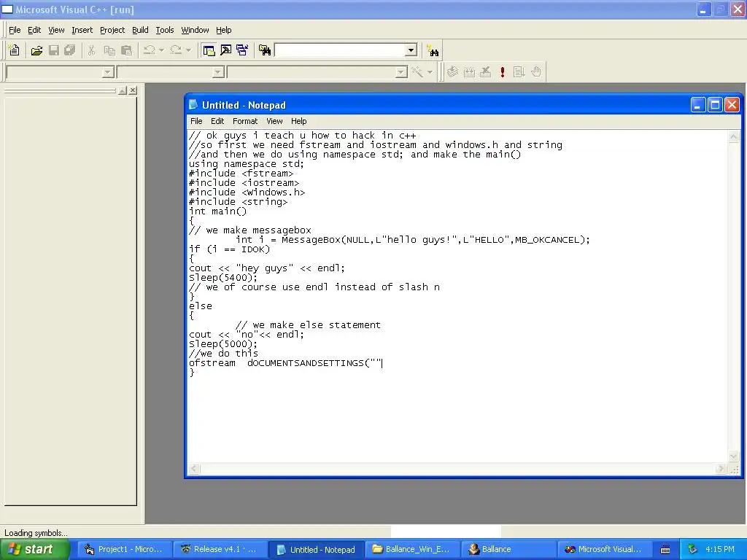This screenshot has height=560, width=747.
Task: Click the Find in Files icon
Action: tap(265, 50)
